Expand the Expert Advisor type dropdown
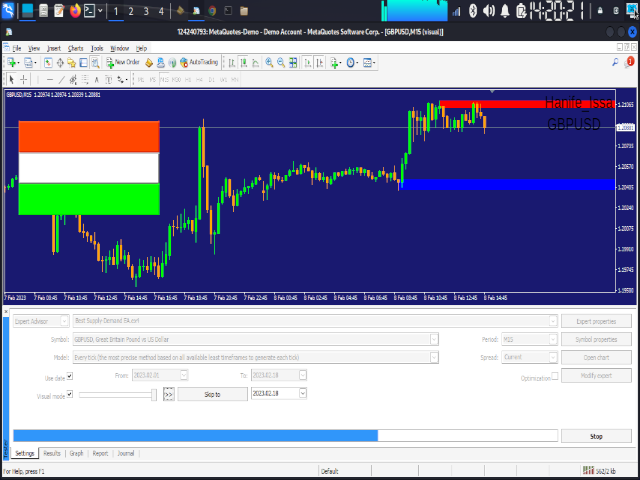640x480 pixels. (x=64, y=321)
